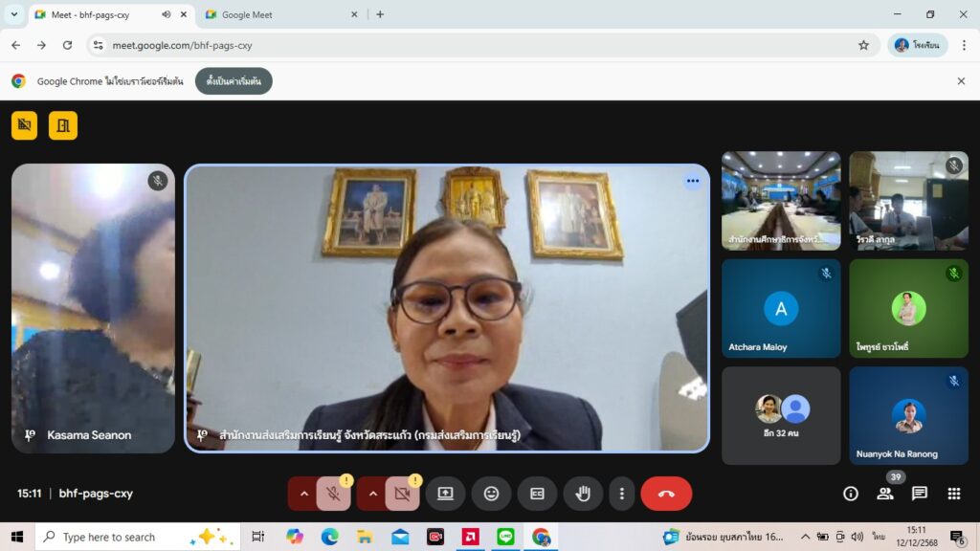Open more options three-dot menu in call bar
Viewport: 980px width, 551px height.
[x=622, y=494]
